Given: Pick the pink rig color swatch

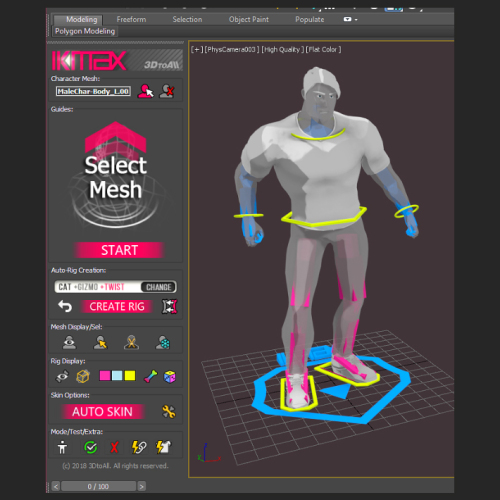Looking at the screenshot, I should click(x=105, y=376).
